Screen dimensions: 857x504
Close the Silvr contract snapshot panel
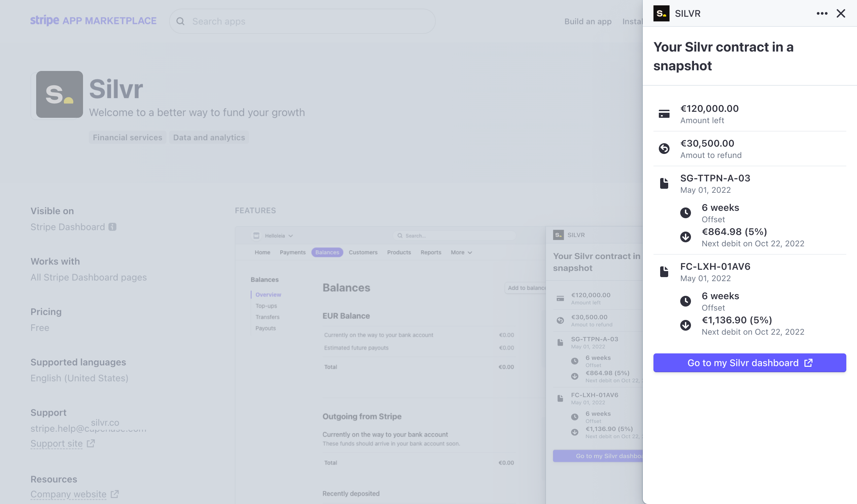point(841,13)
